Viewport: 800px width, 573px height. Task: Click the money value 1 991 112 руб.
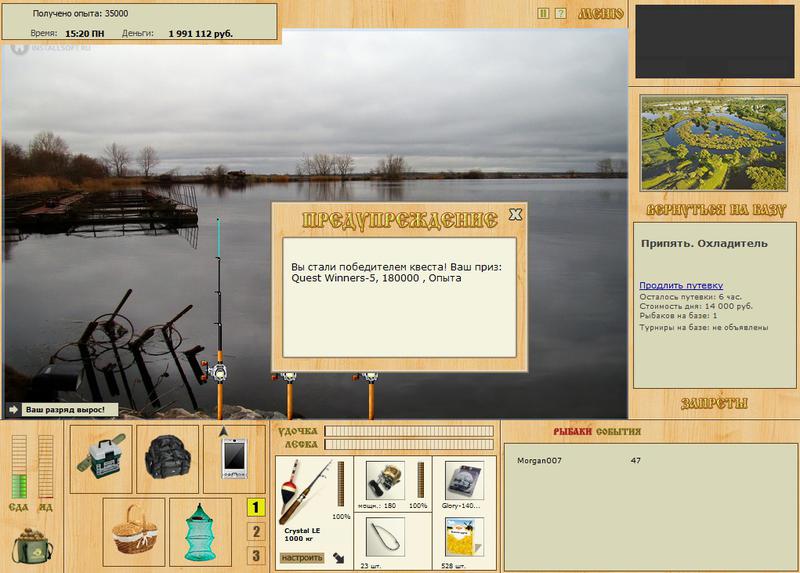pyautogui.click(x=201, y=34)
